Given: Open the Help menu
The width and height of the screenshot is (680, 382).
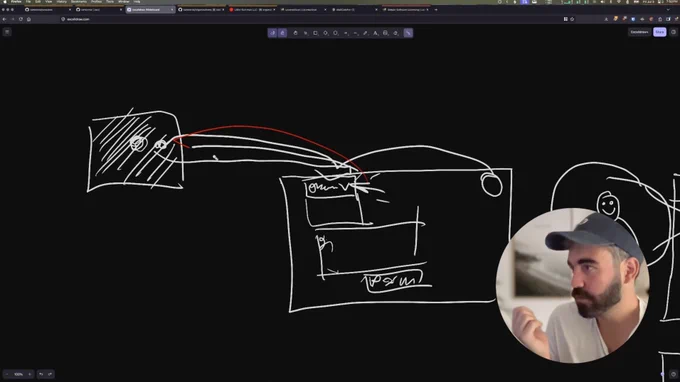Looking at the screenshot, I should pyautogui.click(x=137, y=2).
